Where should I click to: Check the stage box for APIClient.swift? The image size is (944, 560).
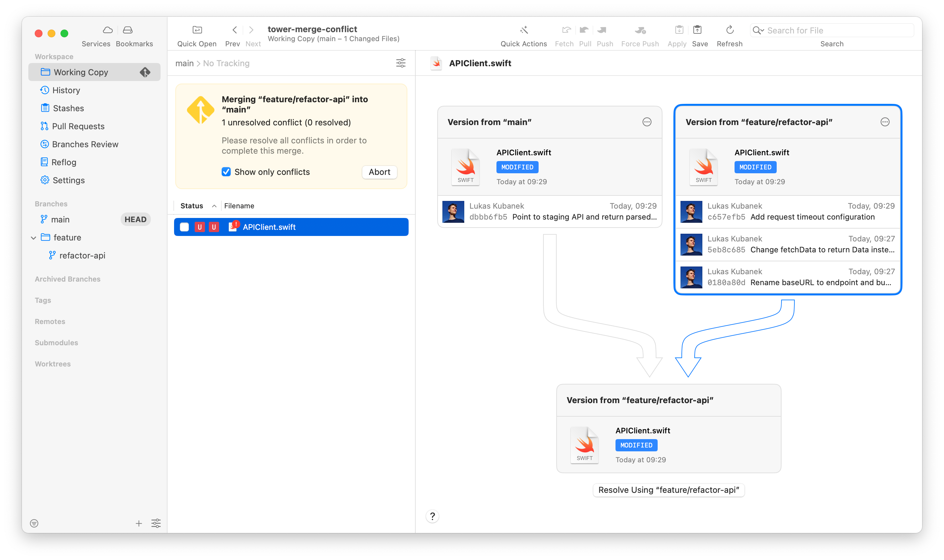pyautogui.click(x=184, y=227)
